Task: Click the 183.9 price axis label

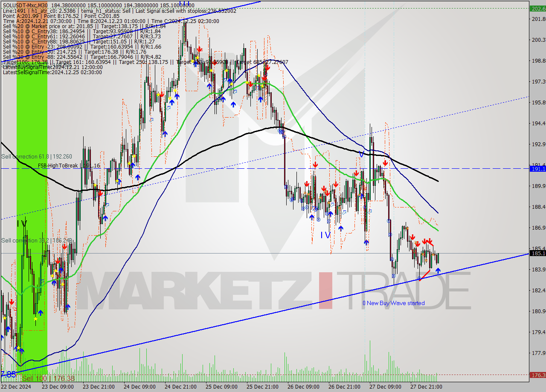Action: [538, 269]
